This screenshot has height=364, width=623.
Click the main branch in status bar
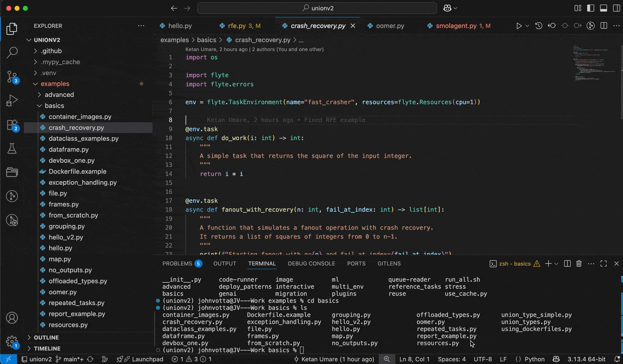[x=73, y=359]
